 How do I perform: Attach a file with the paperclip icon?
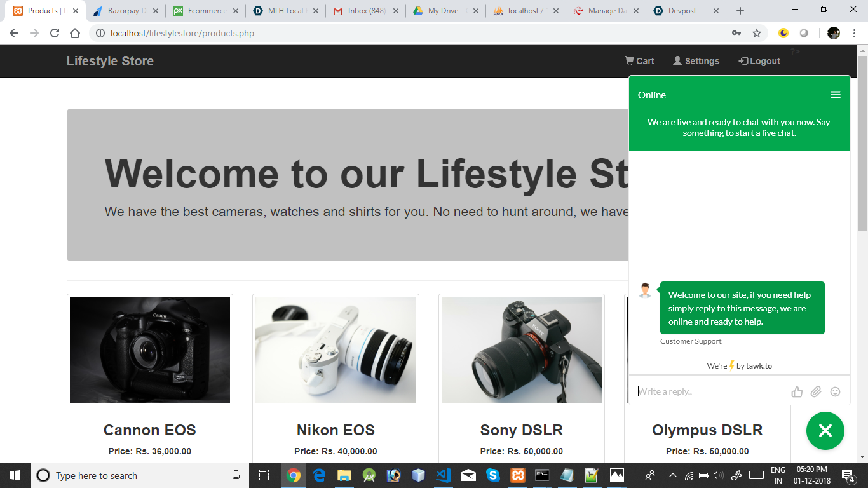pos(816,391)
